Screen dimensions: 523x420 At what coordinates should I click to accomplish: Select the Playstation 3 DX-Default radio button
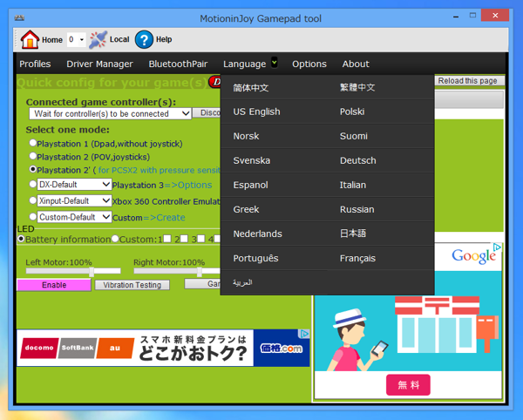[x=33, y=184]
